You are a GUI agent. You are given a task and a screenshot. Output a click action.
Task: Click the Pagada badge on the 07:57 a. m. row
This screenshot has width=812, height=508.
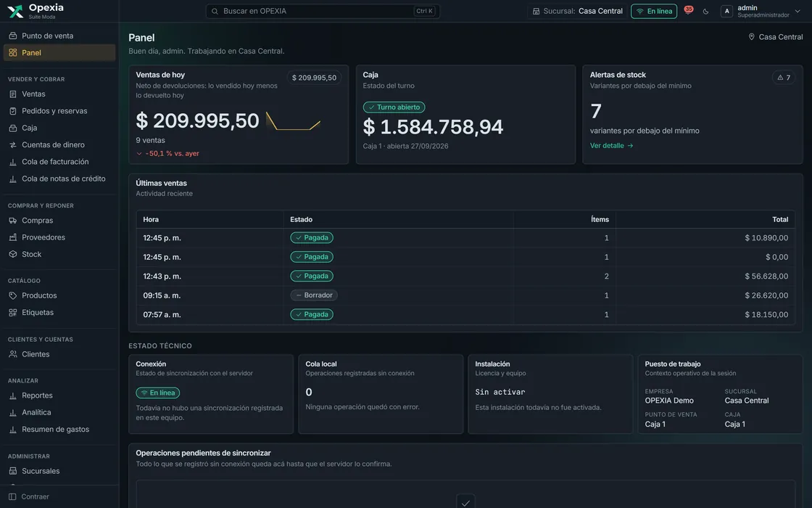tap(312, 315)
